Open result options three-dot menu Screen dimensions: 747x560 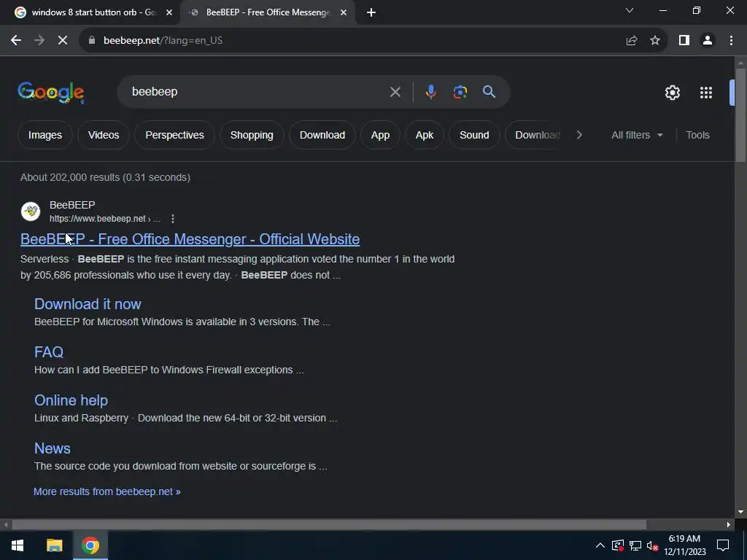click(172, 219)
